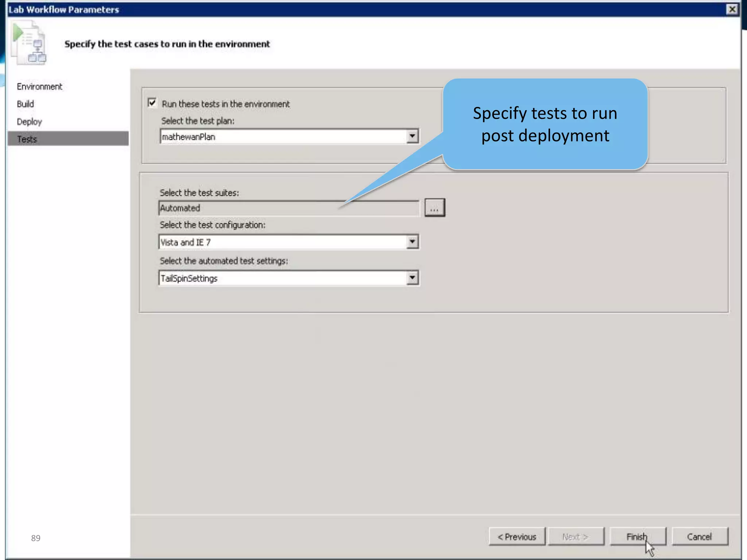Expand the automated test settings dropdown
Screen dimensions: 747x560
point(412,278)
